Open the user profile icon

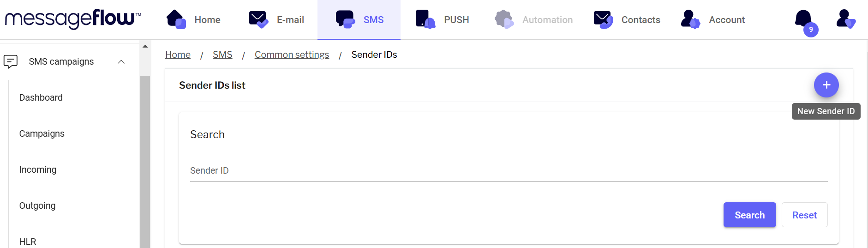[x=845, y=19]
